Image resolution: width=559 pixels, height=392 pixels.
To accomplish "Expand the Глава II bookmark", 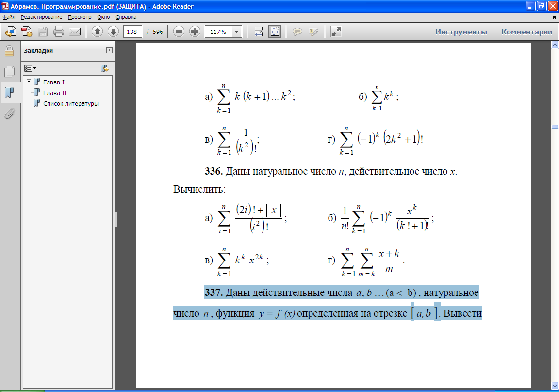I will pos(29,92).
